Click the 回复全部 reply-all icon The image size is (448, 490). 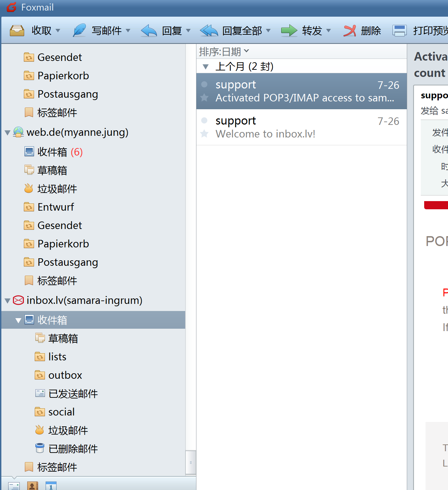(x=209, y=31)
